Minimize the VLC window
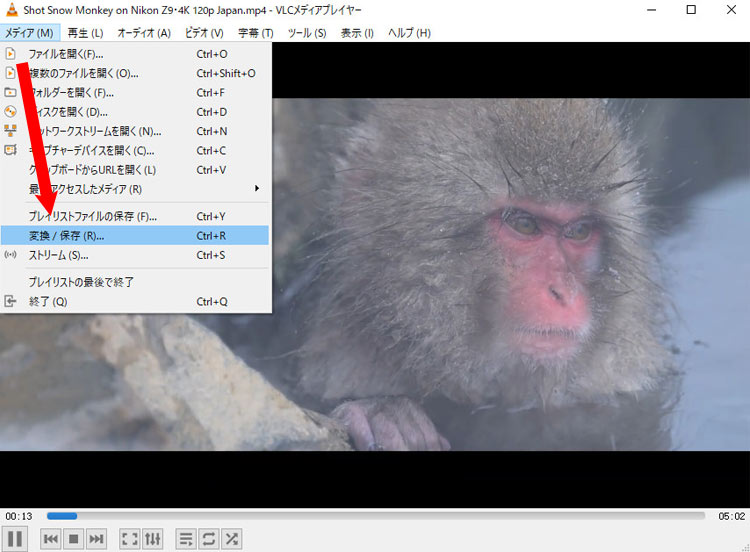Viewport: 750px width, 552px height. (x=651, y=10)
